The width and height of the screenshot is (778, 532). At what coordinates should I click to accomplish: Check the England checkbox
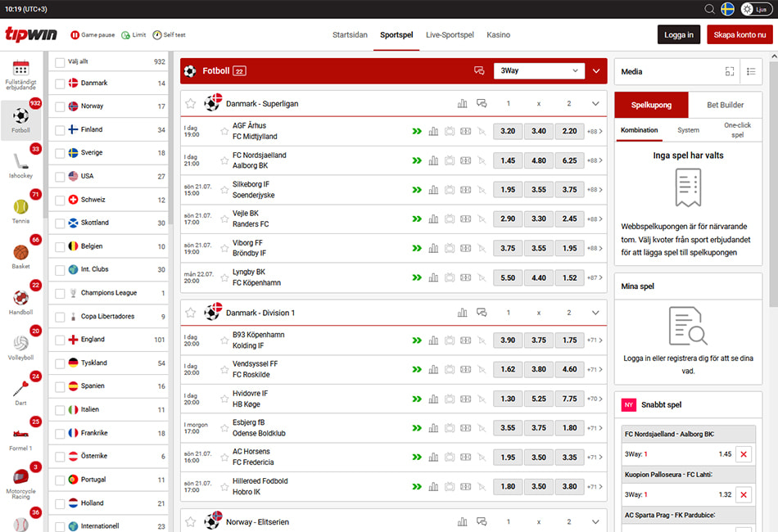coord(60,340)
